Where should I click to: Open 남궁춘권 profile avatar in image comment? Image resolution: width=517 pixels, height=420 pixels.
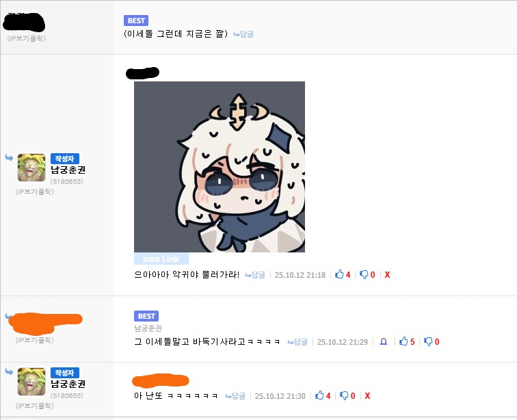tap(31, 168)
